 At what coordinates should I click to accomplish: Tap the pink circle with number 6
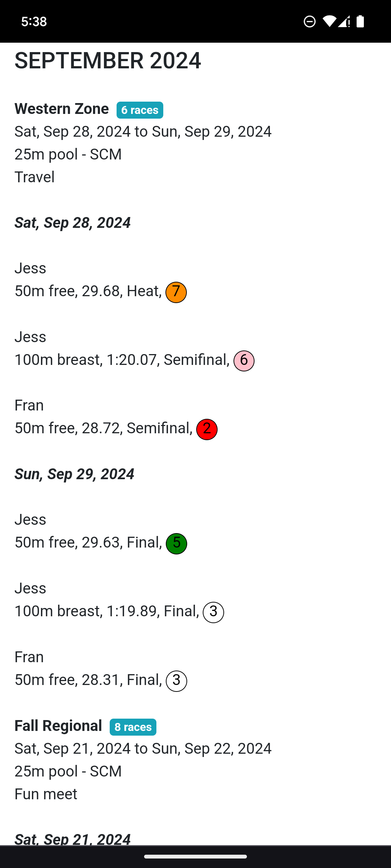tap(244, 361)
